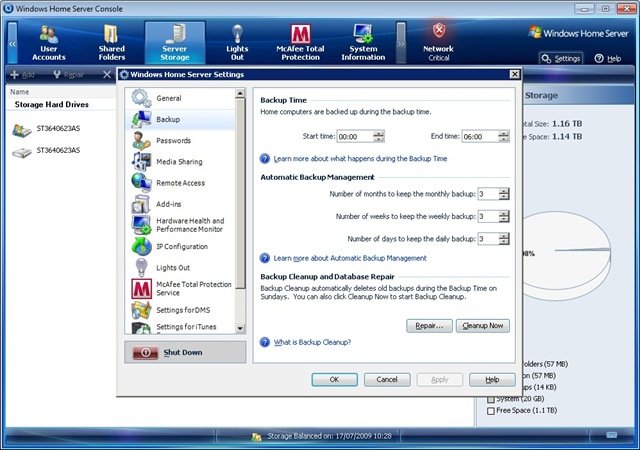Click the Repair toolbar button

pos(69,75)
